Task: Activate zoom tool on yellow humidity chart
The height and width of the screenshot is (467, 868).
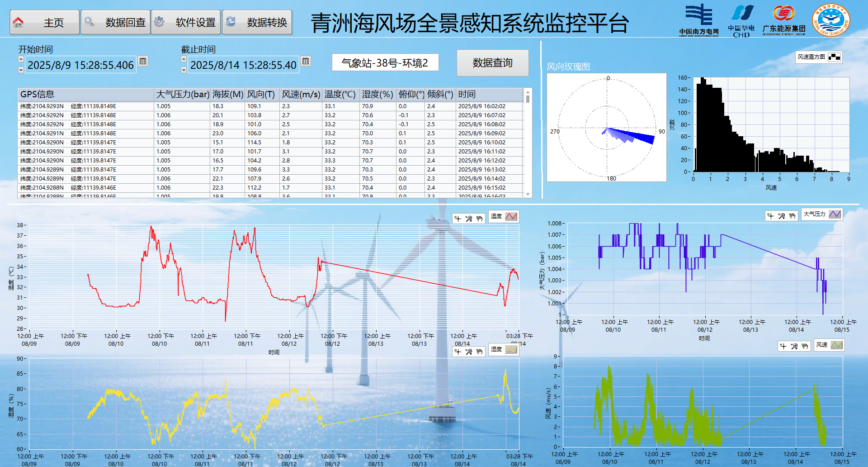Action: 469,352
